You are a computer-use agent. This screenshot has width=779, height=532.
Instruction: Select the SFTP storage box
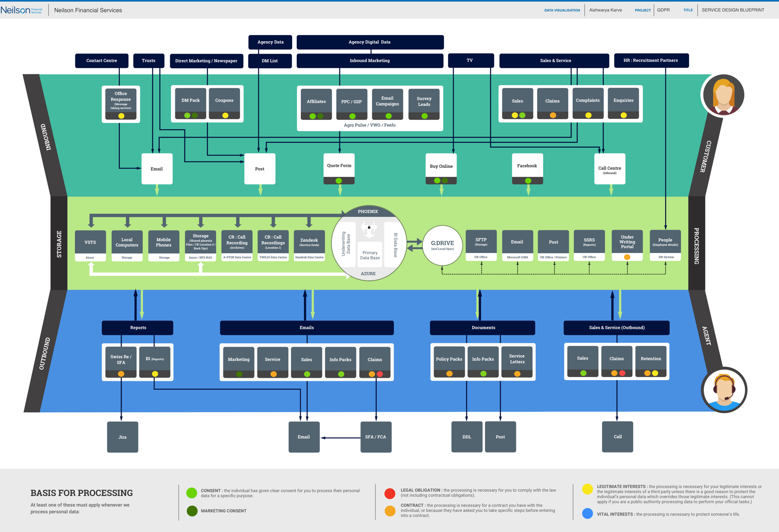481,245
